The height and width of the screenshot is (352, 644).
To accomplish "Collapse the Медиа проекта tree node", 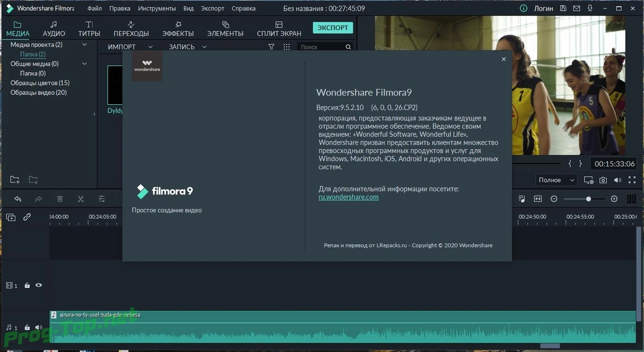I will point(84,45).
